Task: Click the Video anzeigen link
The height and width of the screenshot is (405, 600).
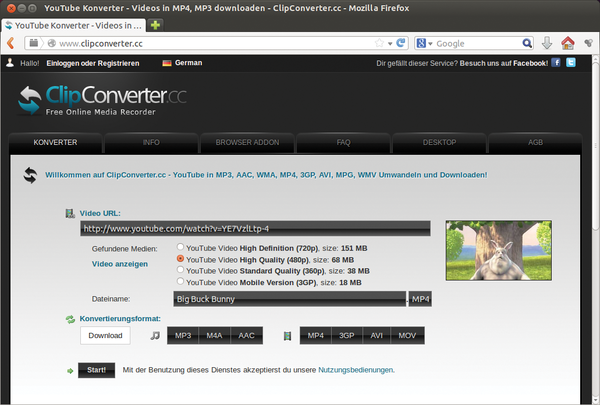Action: pos(120,264)
